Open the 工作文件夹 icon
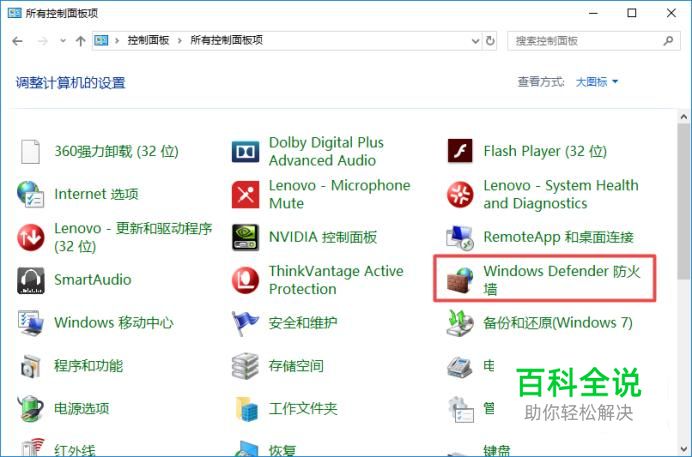 [x=245, y=408]
